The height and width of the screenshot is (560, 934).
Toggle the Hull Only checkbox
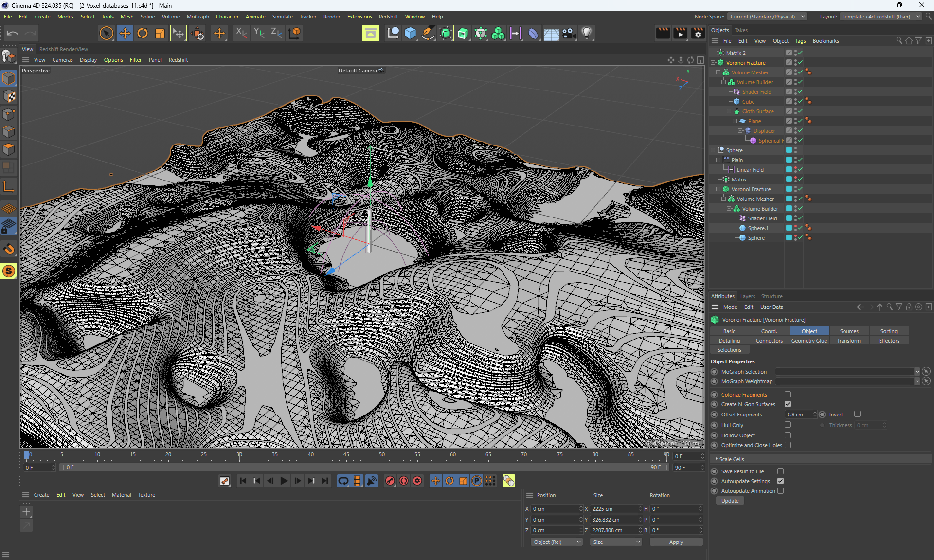pos(788,425)
